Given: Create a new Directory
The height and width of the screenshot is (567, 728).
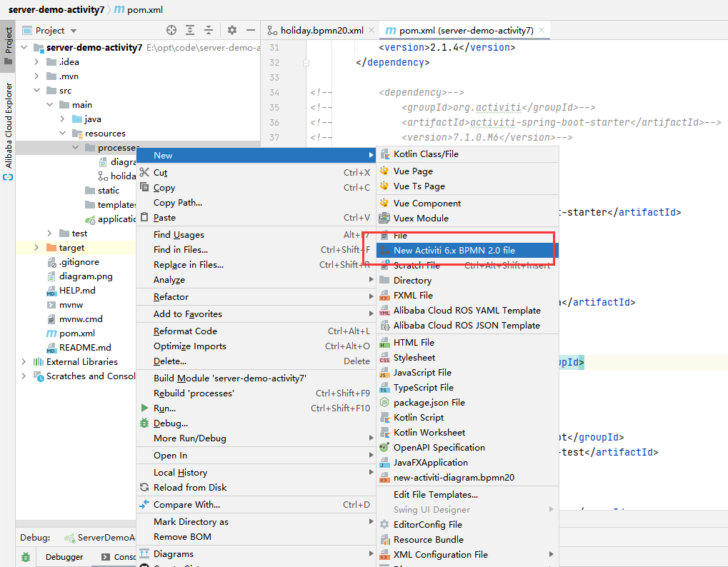Looking at the screenshot, I should click(467, 280).
